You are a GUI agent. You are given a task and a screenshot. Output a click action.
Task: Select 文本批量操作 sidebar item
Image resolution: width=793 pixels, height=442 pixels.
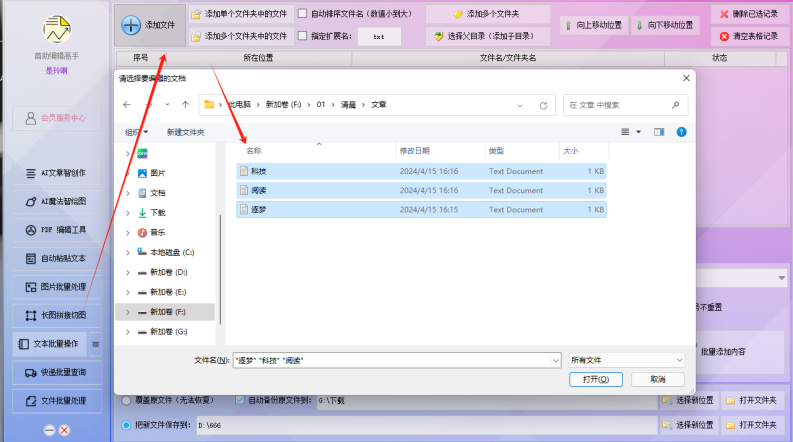(50, 344)
